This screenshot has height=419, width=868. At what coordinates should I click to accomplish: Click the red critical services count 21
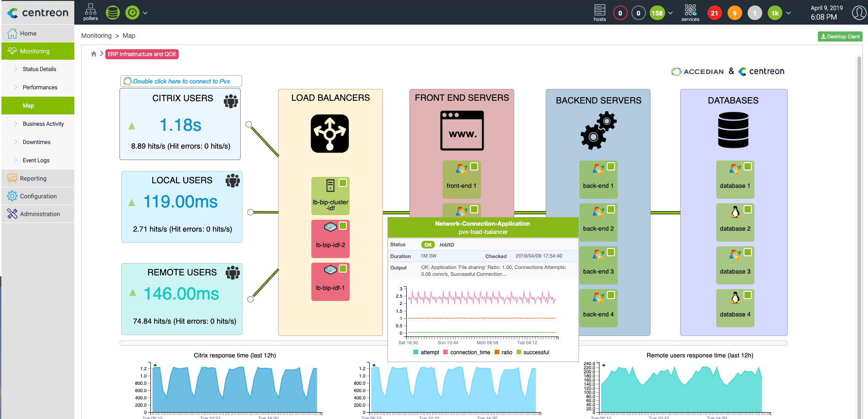pos(714,13)
